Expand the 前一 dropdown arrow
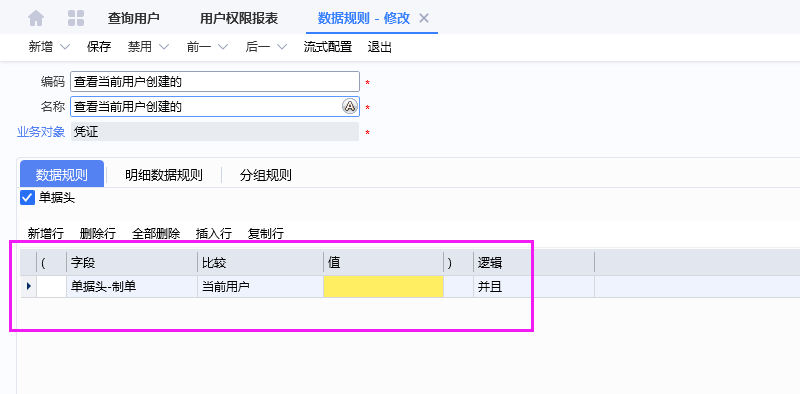 [223, 47]
